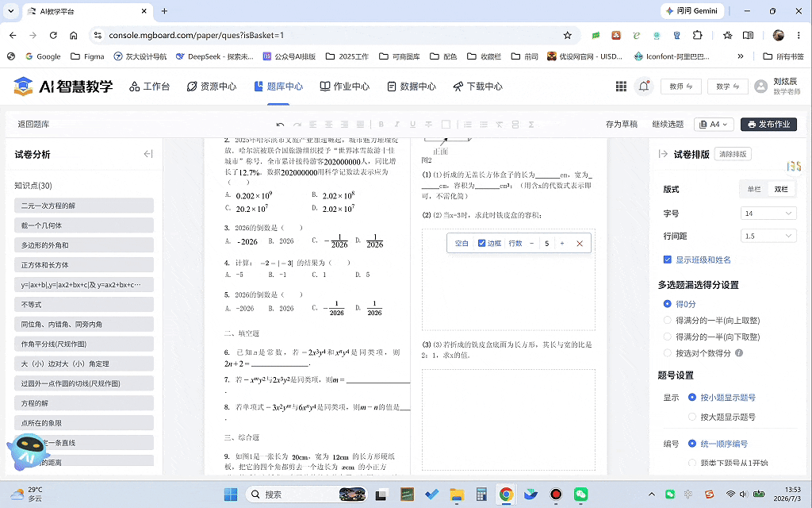Click 返回题库

tap(33, 125)
